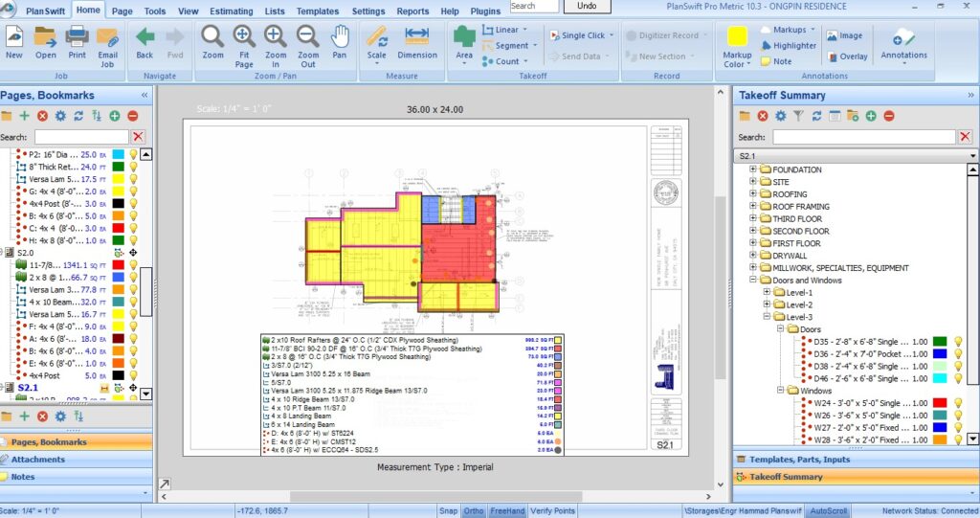Viewport: 980px width, 518px height.
Task: Toggle visibility lightbulb of 4 x 10 Beam item
Action: [x=133, y=303]
